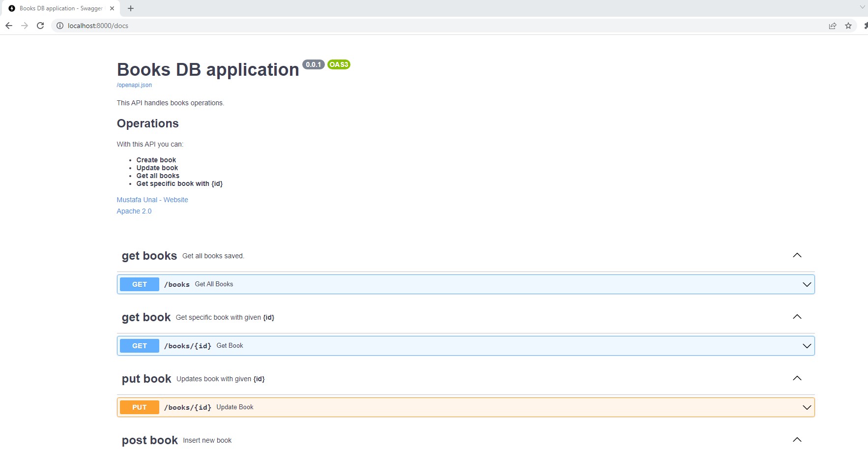868x454 pixels.
Task: Select the Books DB application browser tab
Action: 59,8
